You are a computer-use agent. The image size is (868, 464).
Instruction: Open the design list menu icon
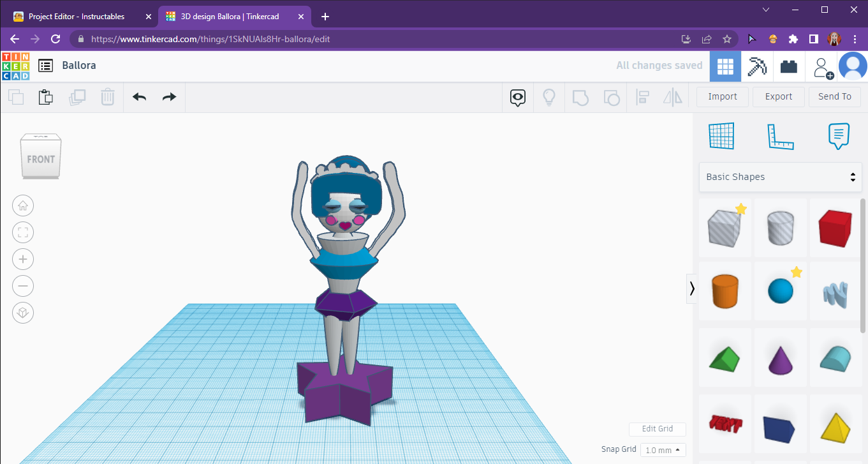click(45, 65)
